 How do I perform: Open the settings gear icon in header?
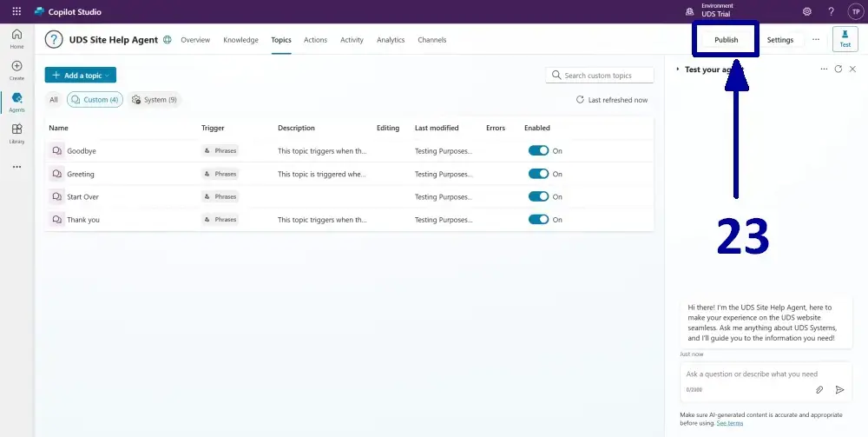coord(807,11)
